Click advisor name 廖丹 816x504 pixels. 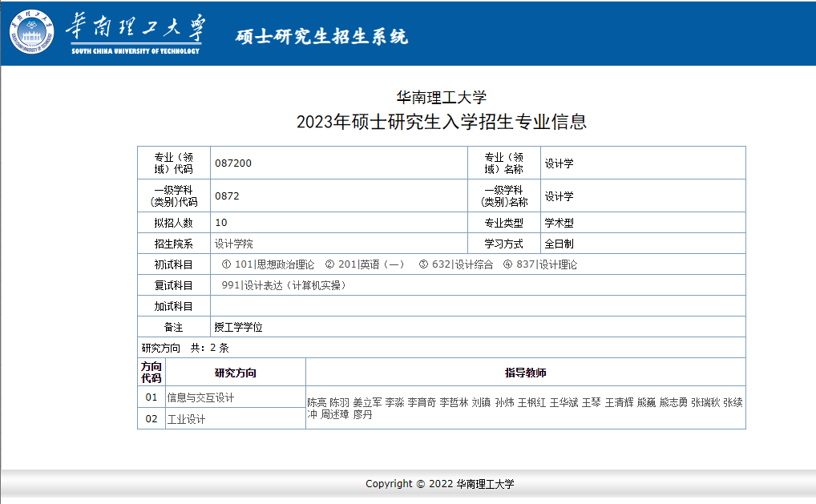click(x=363, y=414)
